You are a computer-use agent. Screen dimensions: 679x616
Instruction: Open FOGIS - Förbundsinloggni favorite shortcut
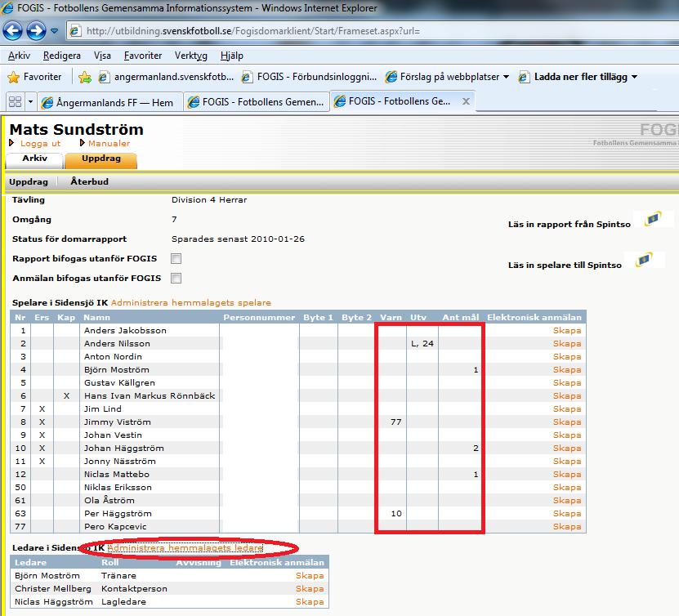[309, 77]
